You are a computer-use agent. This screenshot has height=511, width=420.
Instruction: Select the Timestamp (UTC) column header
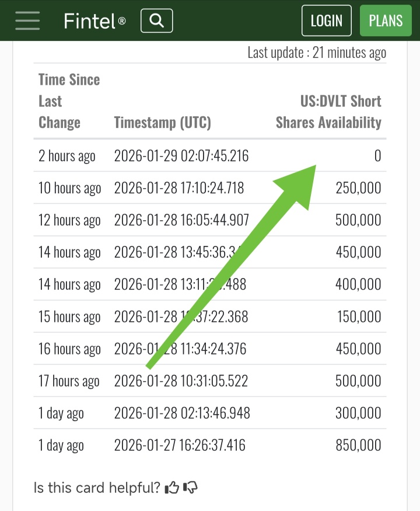point(163,123)
